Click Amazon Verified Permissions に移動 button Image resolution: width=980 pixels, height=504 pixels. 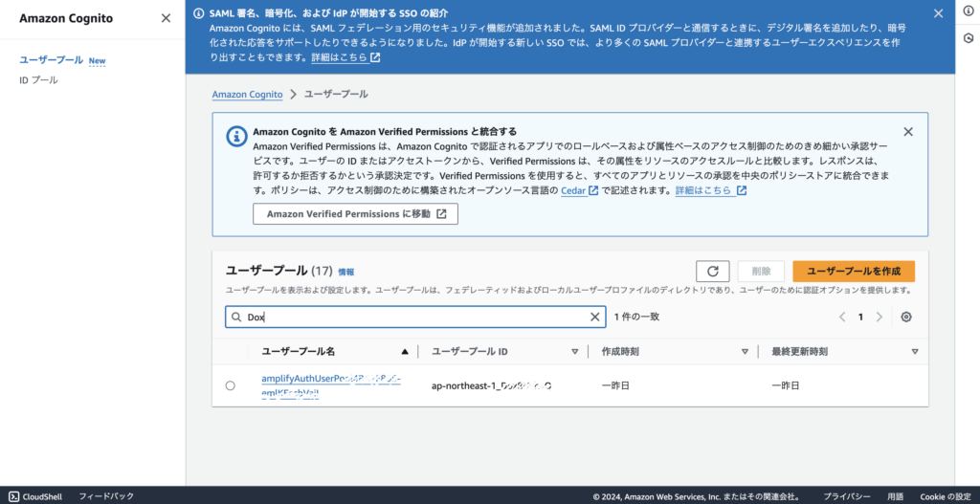pos(356,213)
